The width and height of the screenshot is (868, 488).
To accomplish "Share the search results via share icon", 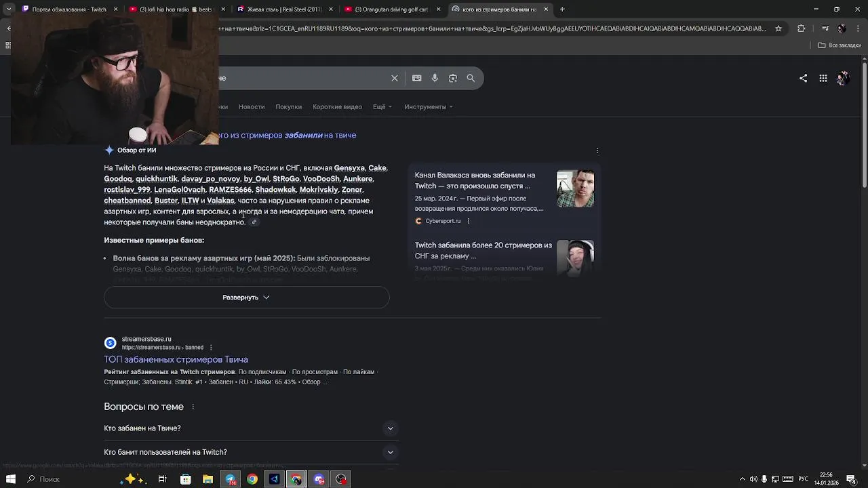I will 803,78.
